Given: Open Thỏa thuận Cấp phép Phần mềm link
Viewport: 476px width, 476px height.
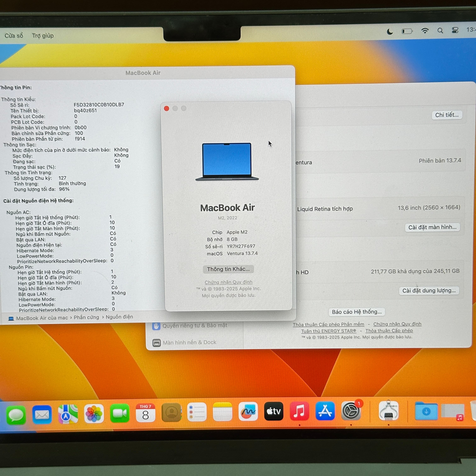Looking at the screenshot, I should pyautogui.click(x=328, y=324).
